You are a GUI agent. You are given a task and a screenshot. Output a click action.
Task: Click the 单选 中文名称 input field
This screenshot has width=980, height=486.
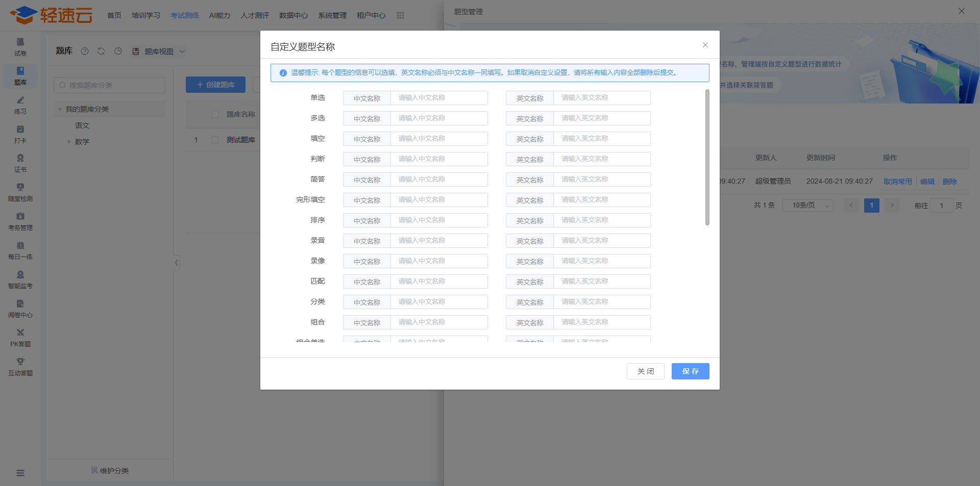click(x=438, y=98)
